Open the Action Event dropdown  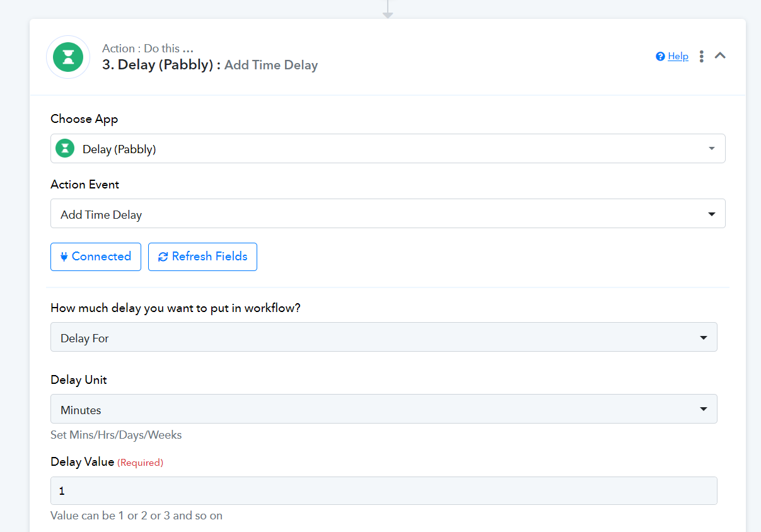click(388, 214)
